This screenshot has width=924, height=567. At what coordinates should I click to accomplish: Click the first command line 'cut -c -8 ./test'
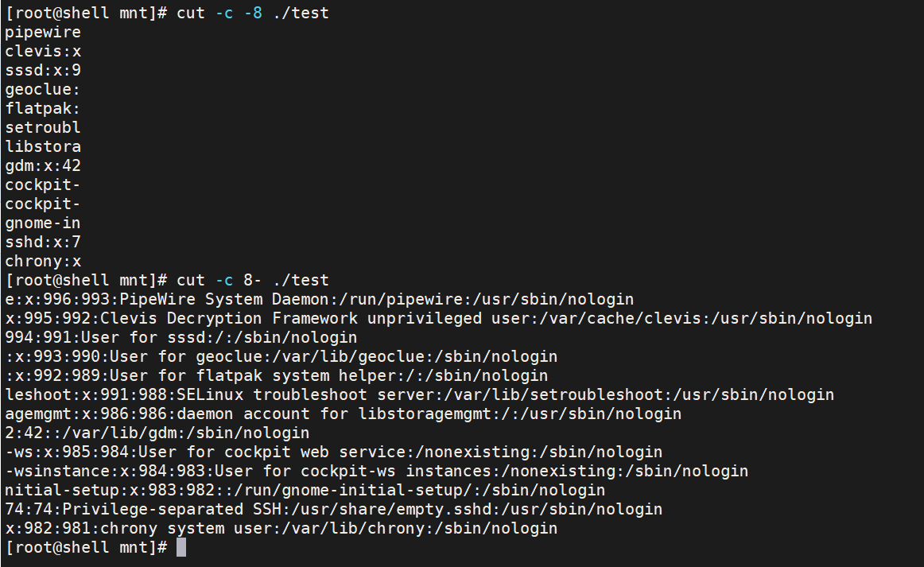tap(253, 13)
